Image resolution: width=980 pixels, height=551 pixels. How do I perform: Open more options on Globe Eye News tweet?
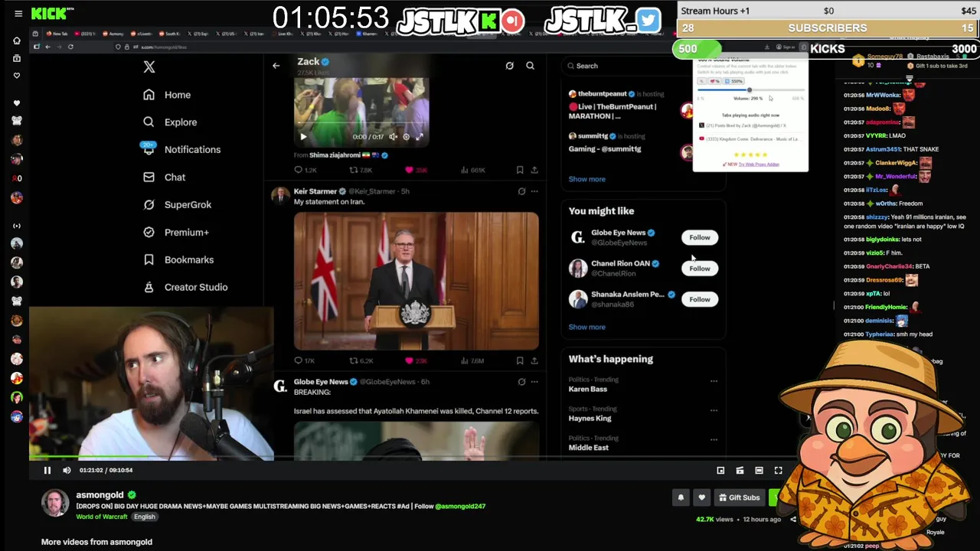tap(534, 382)
